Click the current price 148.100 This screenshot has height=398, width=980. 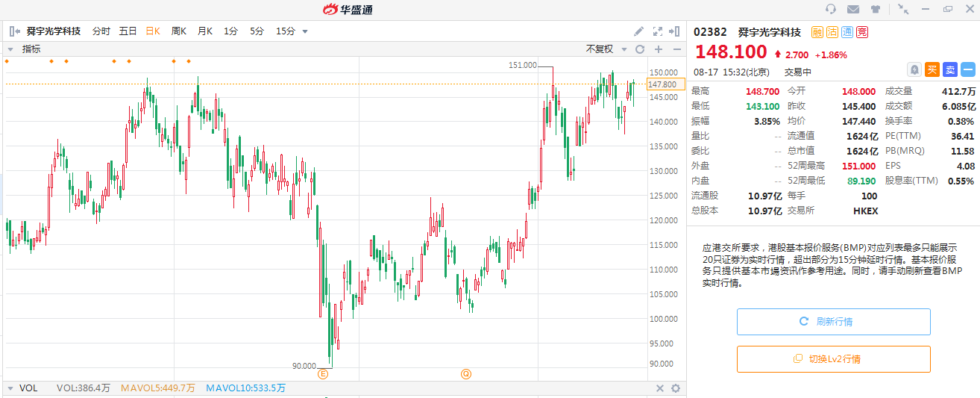click(731, 52)
